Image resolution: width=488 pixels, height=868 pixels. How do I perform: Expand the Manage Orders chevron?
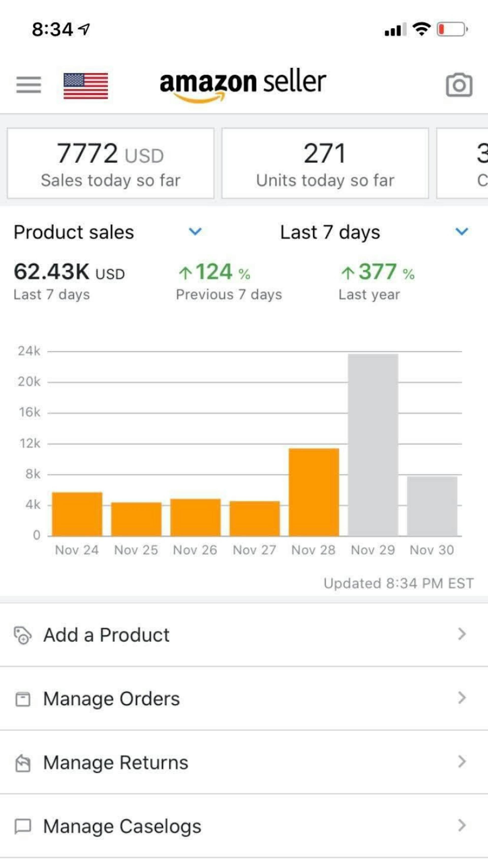[x=462, y=698]
